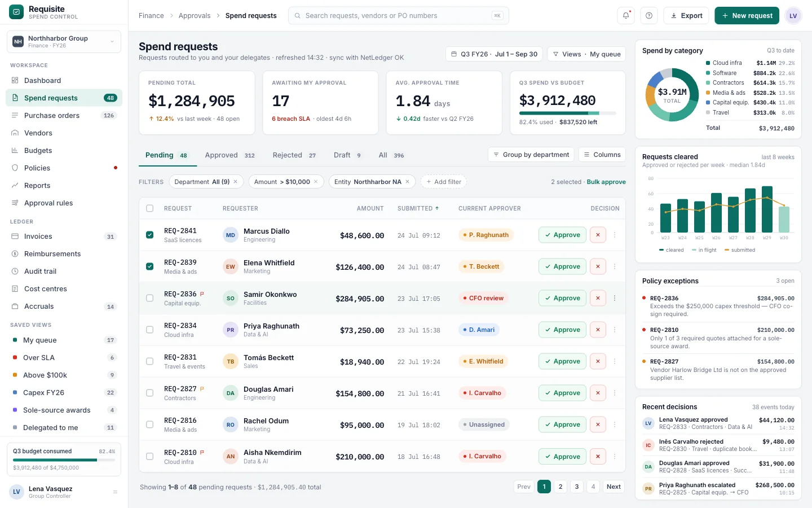Open the Q3 FY26 date range picker
This screenshot has width=812, height=508.
point(495,54)
